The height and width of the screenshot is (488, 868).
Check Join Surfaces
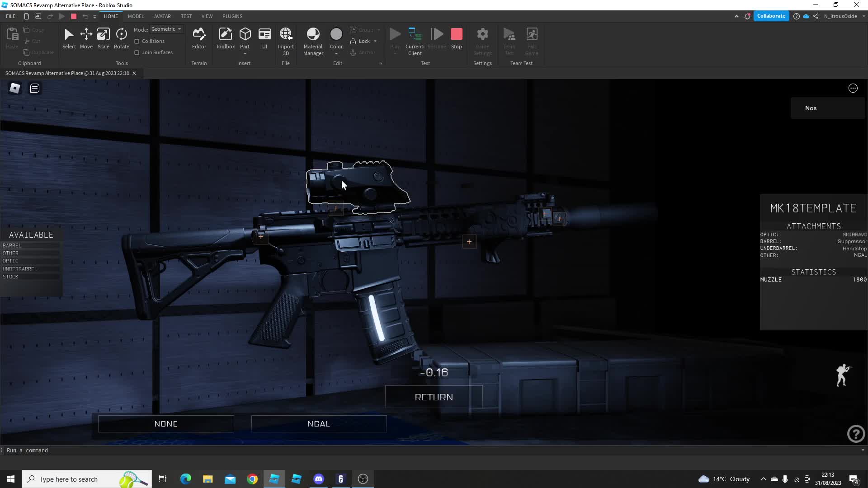tap(137, 52)
